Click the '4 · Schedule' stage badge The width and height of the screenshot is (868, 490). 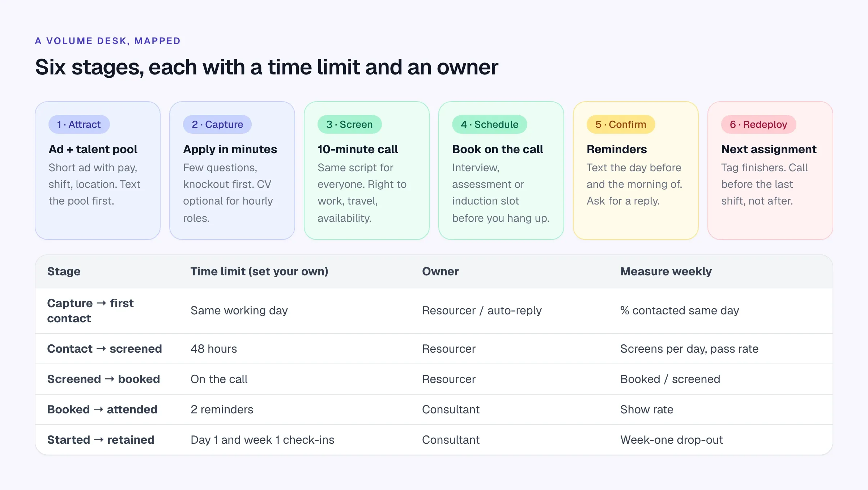coord(489,124)
